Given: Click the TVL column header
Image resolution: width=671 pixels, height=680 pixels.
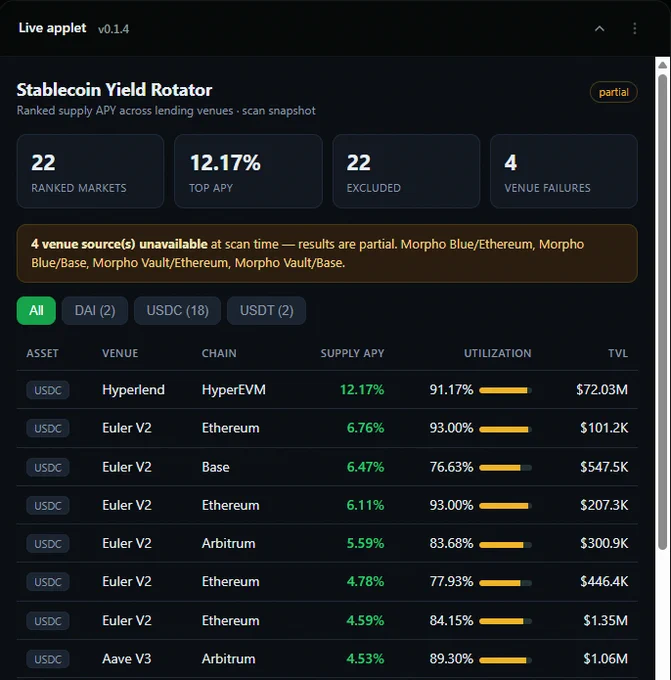Looking at the screenshot, I should point(618,353).
